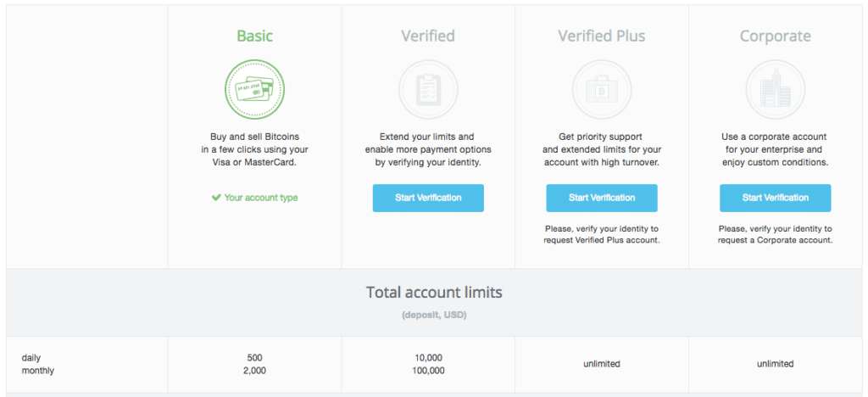Image resolution: width=868 pixels, height=397 pixels.
Task: Start Verification for the Verified account
Action: (428, 198)
